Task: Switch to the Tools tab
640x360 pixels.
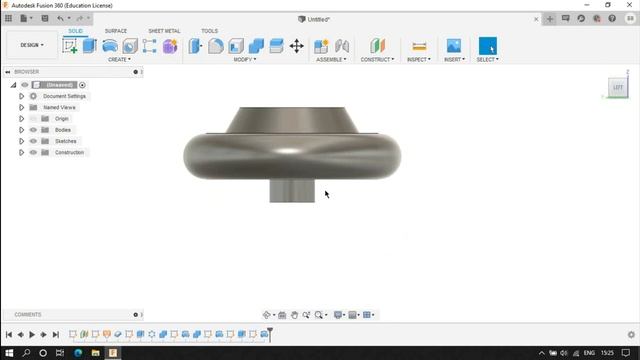Action: pos(209,31)
